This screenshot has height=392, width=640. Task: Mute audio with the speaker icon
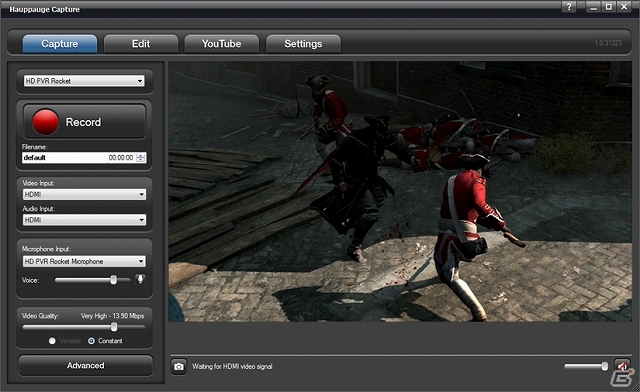622,366
